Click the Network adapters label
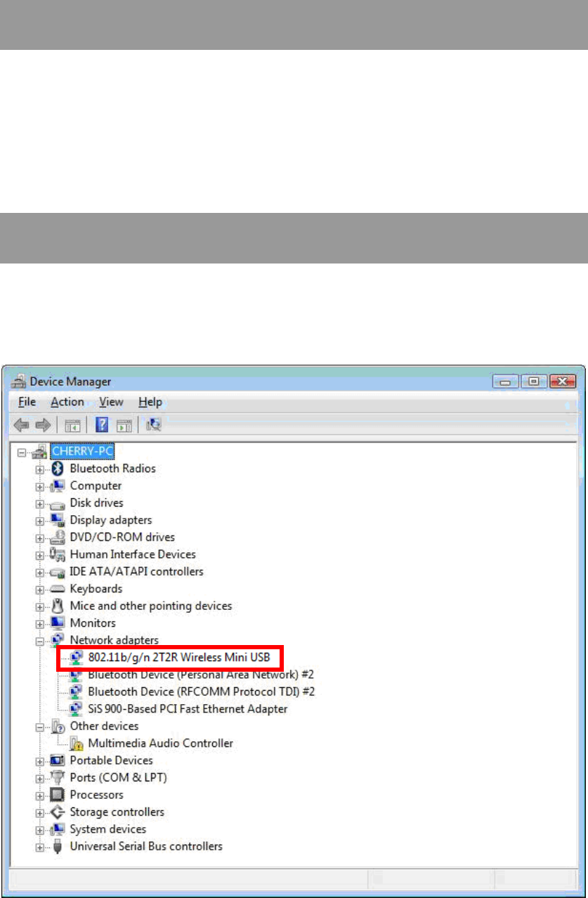Screen dimensions: 588x898 [114, 640]
